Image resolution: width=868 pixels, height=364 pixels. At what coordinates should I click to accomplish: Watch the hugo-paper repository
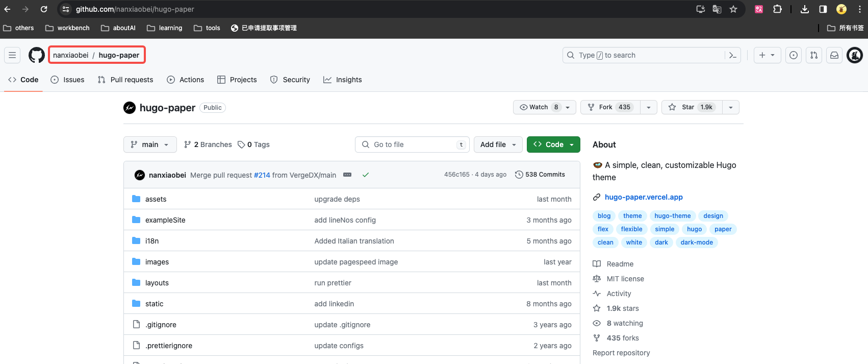(545, 107)
